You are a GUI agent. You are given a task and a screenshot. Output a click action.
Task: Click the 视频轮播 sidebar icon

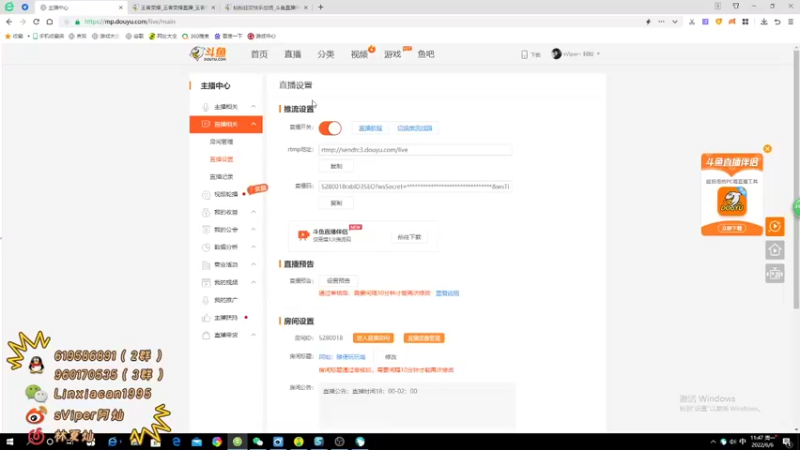[x=206, y=194]
